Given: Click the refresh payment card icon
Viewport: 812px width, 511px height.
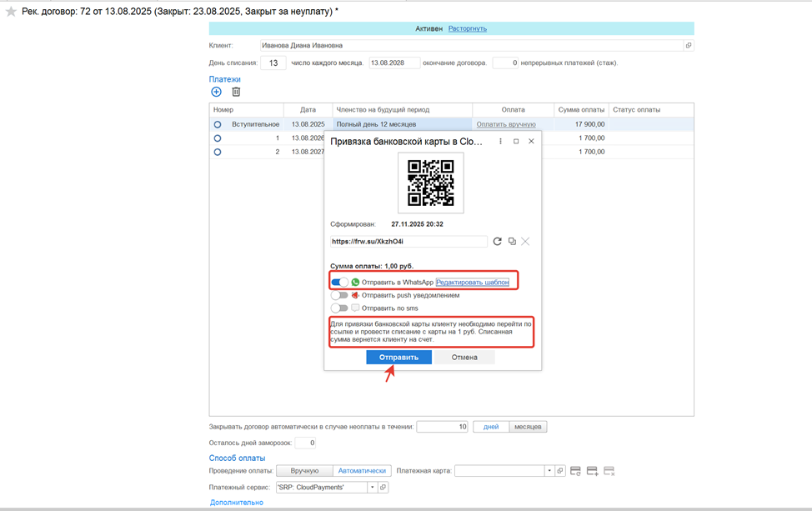Looking at the screenshot, I should (575, 471).
